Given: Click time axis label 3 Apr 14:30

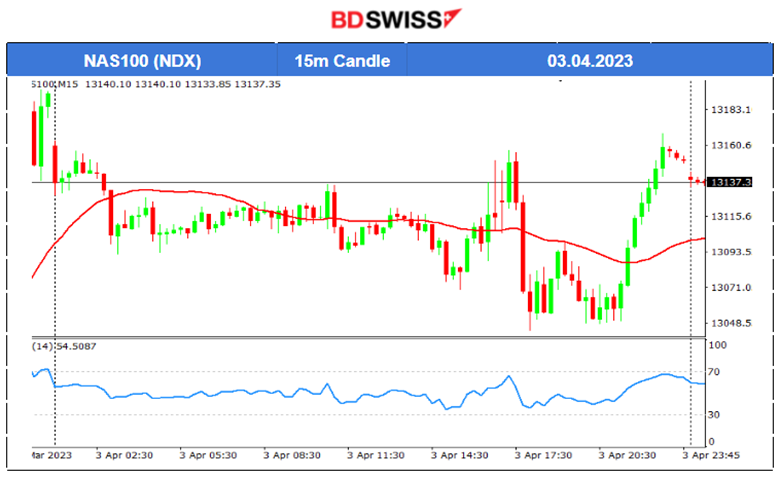Looking at the screenshot, I should click(x=460, y=456).
